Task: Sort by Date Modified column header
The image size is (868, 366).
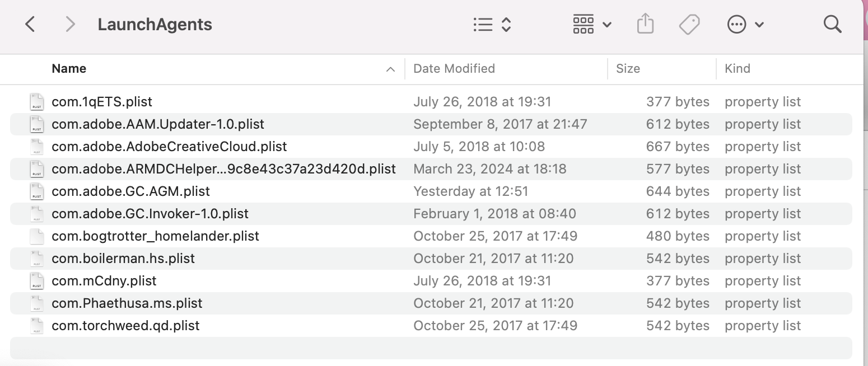Action: click(x=454, y=69)
